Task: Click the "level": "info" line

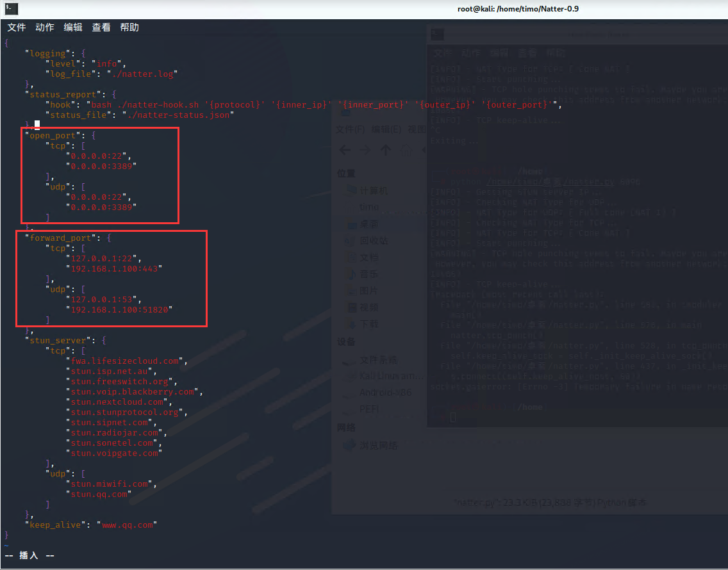Action: click(x=85, y=63)
